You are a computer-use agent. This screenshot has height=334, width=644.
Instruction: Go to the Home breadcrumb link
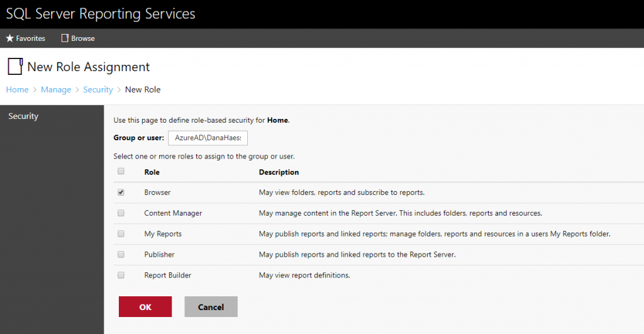(17, 89)
